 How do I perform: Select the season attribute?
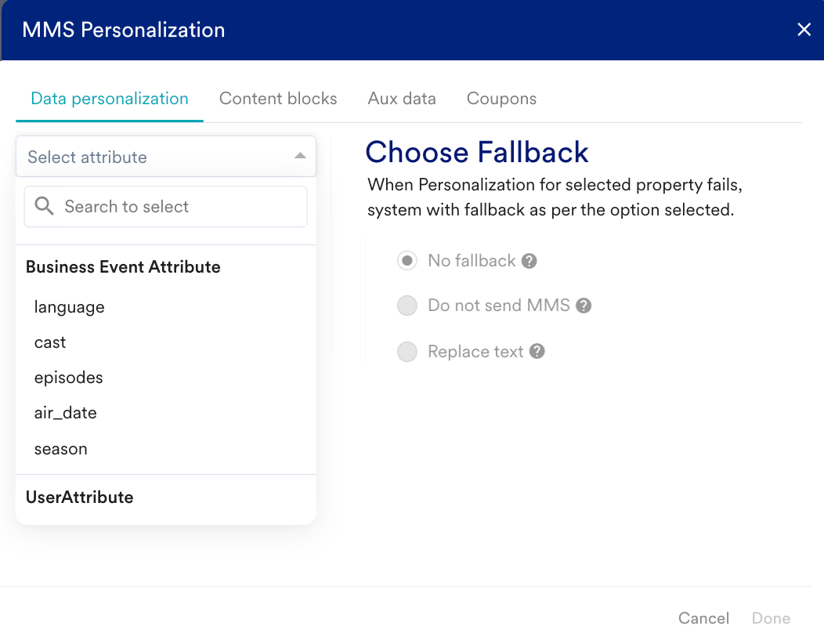[x=60, y=449]
